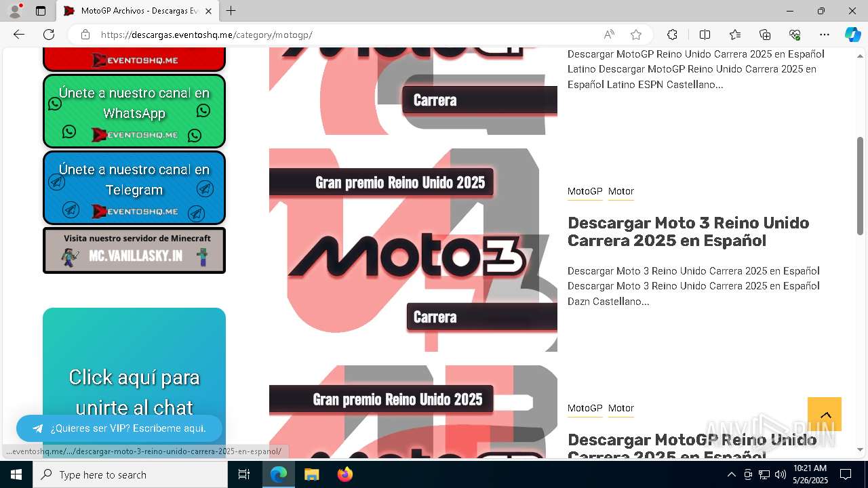Click Motor tag above the bottom article
Image resolution: width=868 pixels, height=488 pixels.
point(621,409)
